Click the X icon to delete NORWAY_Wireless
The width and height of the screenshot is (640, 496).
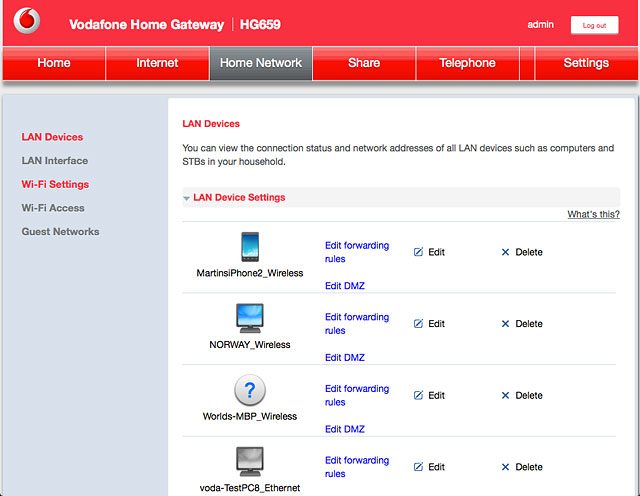pyautogui.click(x=505, y=324)
